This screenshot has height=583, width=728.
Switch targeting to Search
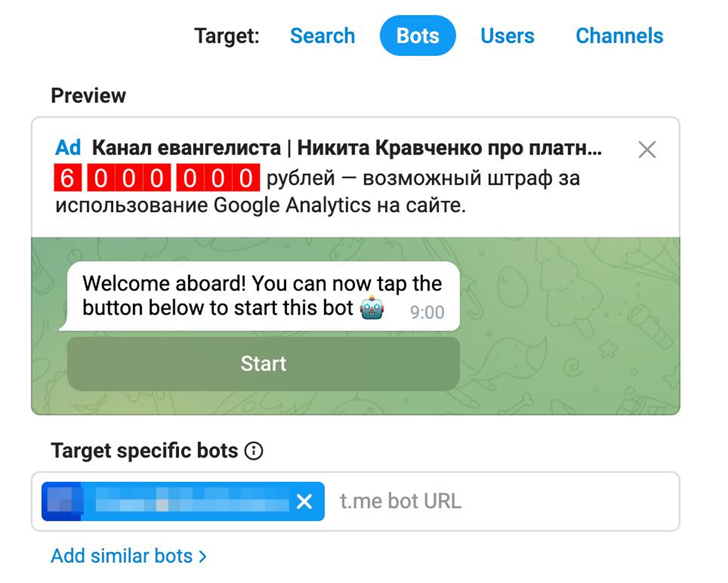click(x=322, y=35)
